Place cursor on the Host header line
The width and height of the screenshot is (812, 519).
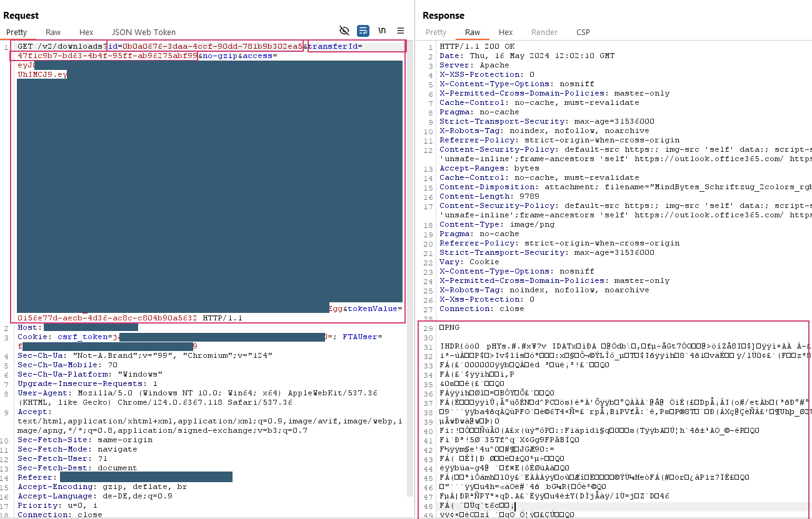click(29, 327)
